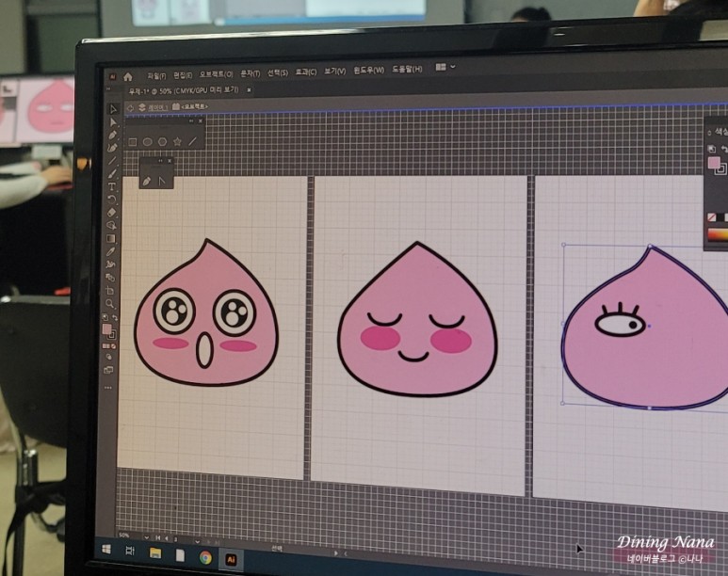This screenshot has height=576, width=728.
Task: Open the 윈도우(W) menu
Action: (369, 70)
